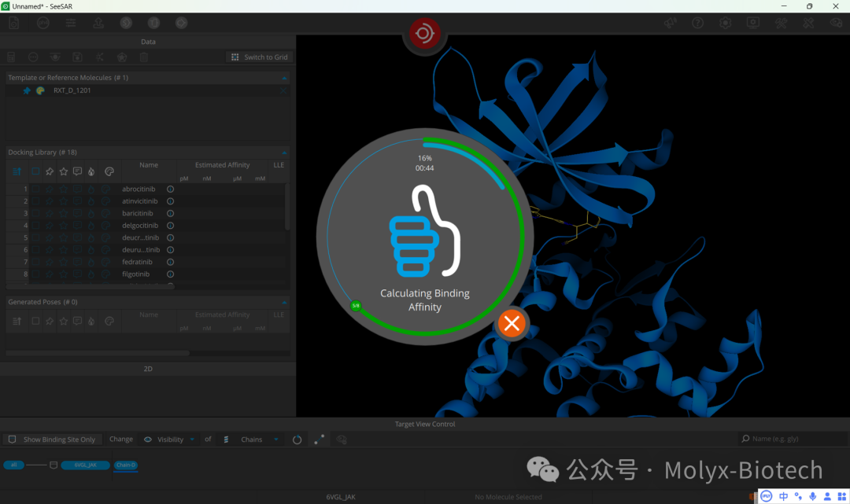Click the sort icon in Docking Library header
Screen dimensions: 850x504
[17, 171]
